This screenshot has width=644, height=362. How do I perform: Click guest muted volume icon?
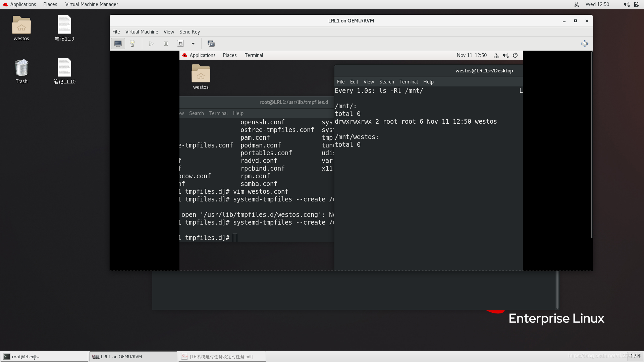[506, 55]
